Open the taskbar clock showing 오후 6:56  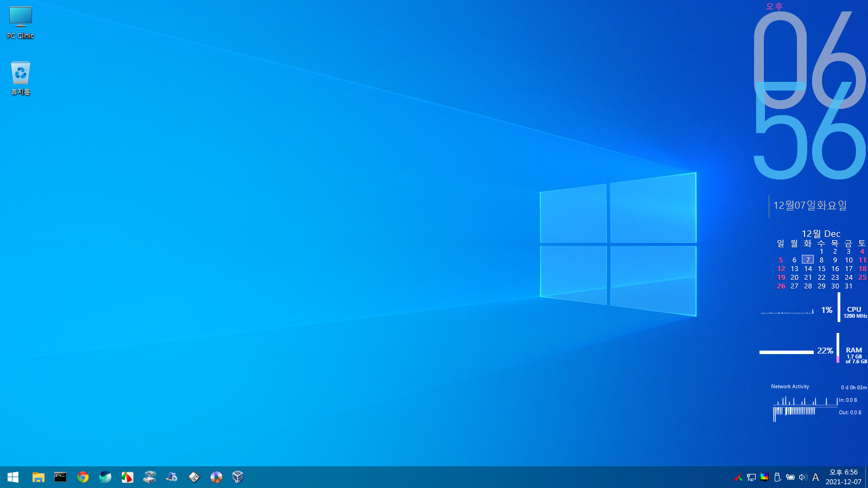pos(844,477)
